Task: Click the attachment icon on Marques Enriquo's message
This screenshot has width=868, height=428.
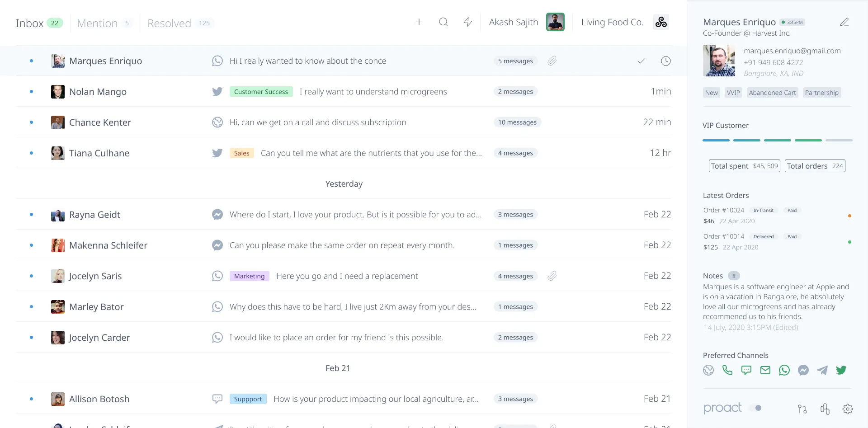Action: click(552, 61)
